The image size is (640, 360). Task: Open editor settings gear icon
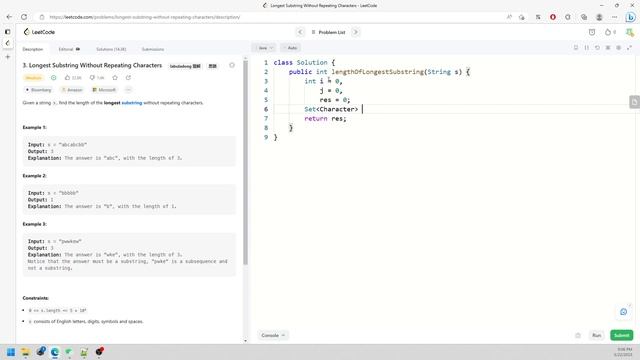tap(618, 48)
